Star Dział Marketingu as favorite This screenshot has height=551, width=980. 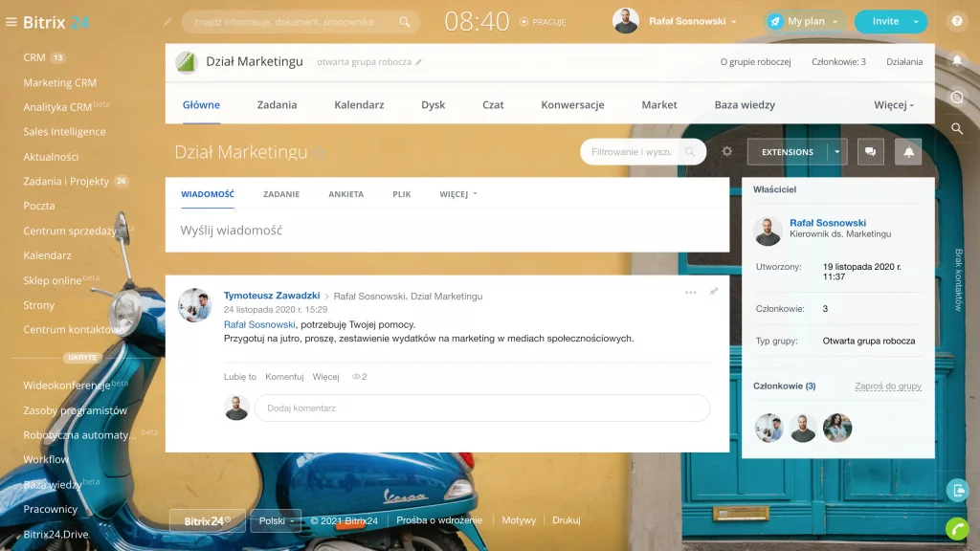[x=319, y=153]
